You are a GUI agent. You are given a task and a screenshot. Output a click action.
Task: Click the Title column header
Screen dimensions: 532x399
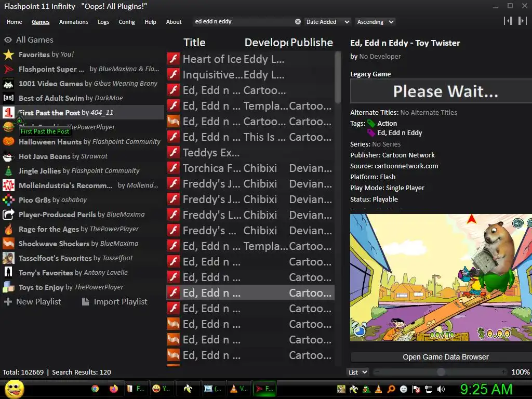pos(194,43)
